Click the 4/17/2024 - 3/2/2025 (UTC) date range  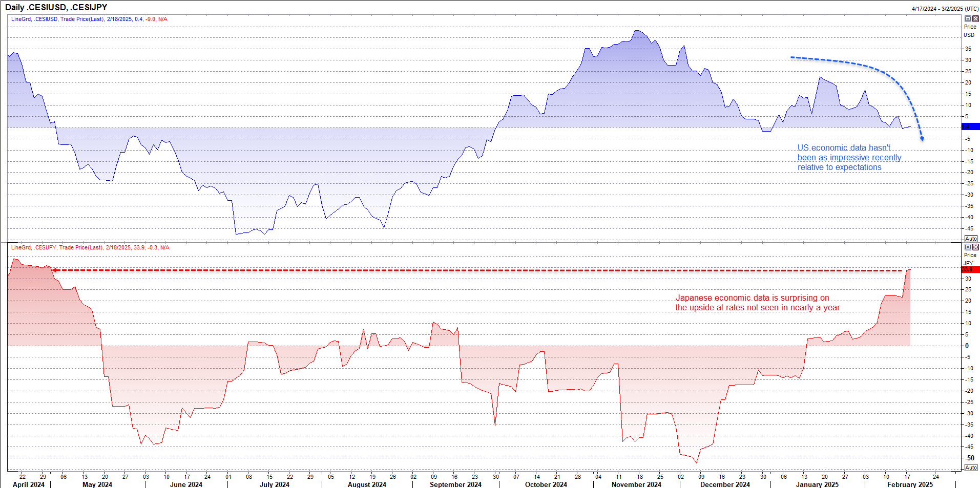click(x=945, y=9)
